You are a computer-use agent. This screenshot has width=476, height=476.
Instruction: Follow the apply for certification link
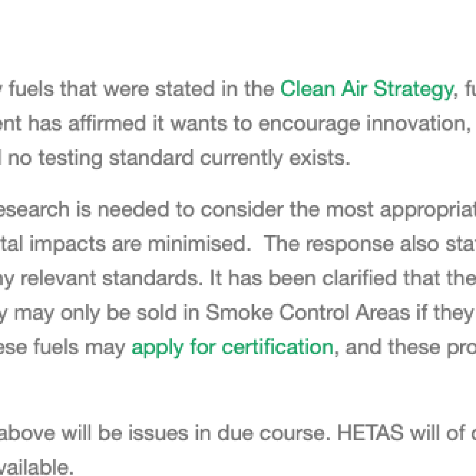click(233, 348)
